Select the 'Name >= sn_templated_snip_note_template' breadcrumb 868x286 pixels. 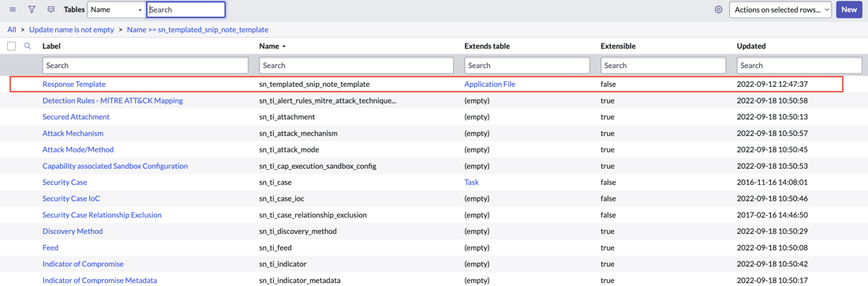click(197, 29)
